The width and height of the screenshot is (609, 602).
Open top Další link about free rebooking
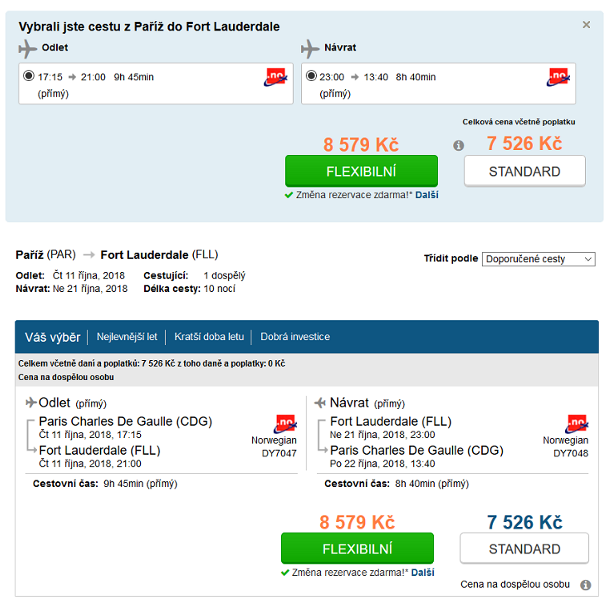427,195
